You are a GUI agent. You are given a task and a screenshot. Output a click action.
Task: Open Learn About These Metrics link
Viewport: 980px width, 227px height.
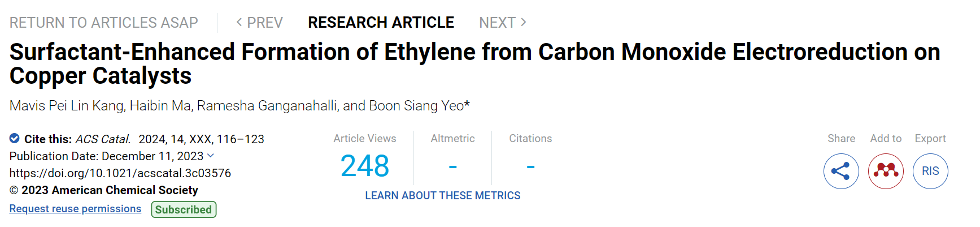coord(443,195)
